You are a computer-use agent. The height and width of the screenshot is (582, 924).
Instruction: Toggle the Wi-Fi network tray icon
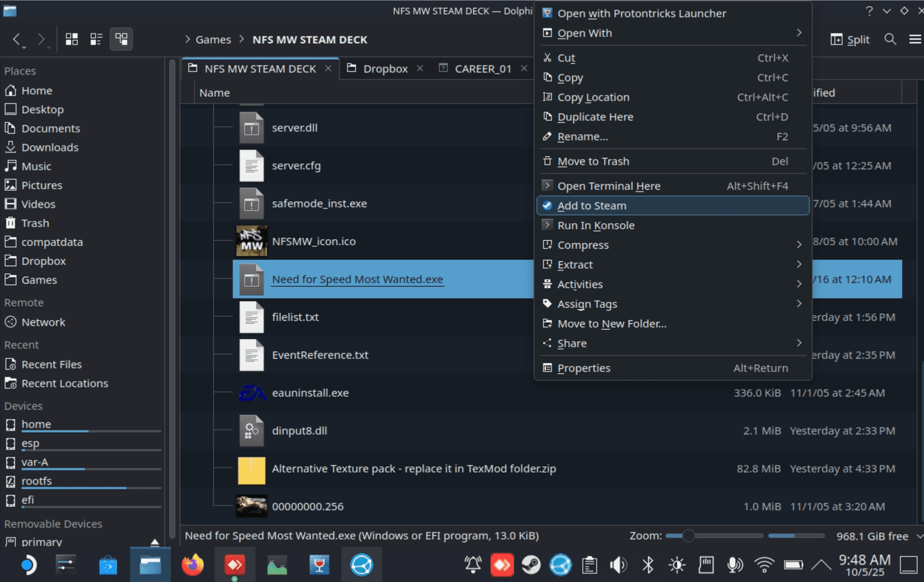pos(763,565)
